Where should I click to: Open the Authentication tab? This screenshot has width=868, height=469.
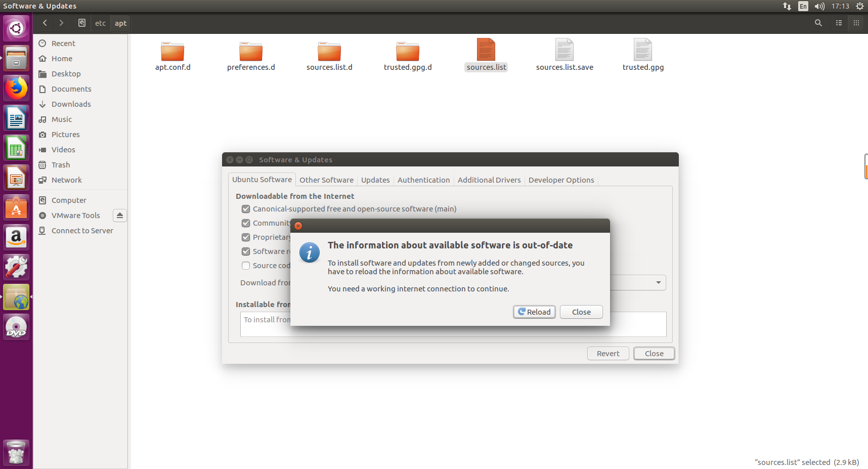423,180
